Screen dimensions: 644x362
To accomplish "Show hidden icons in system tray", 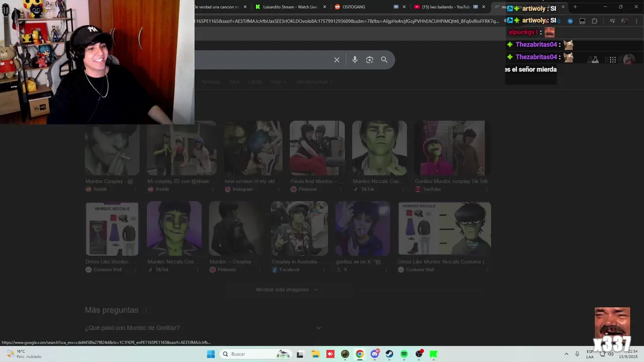I will click(566, 354).
